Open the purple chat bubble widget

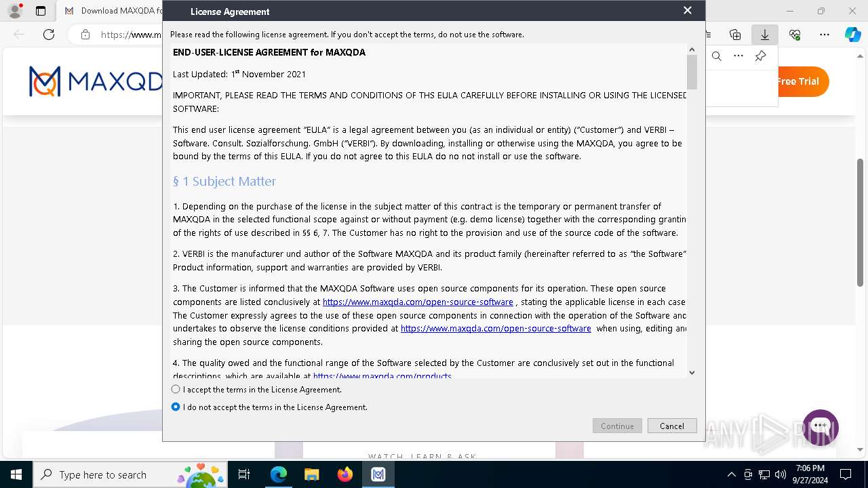point(821,427)
